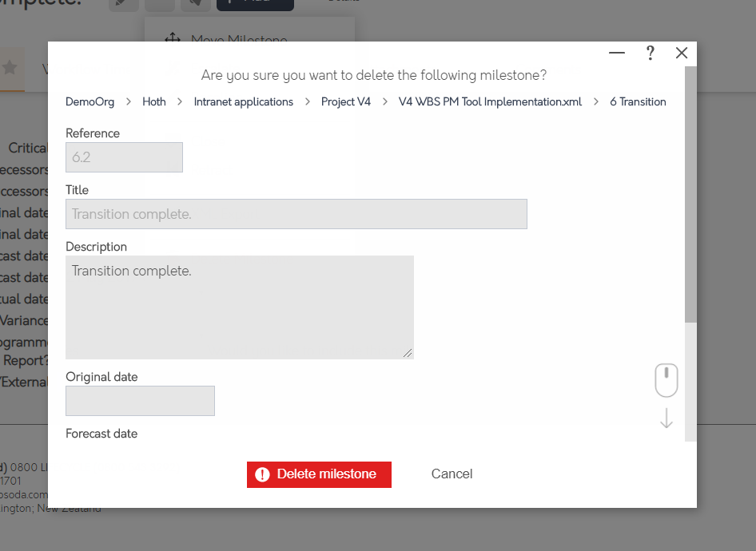Select the pencil edit icon in toolbar

[125, 5]
